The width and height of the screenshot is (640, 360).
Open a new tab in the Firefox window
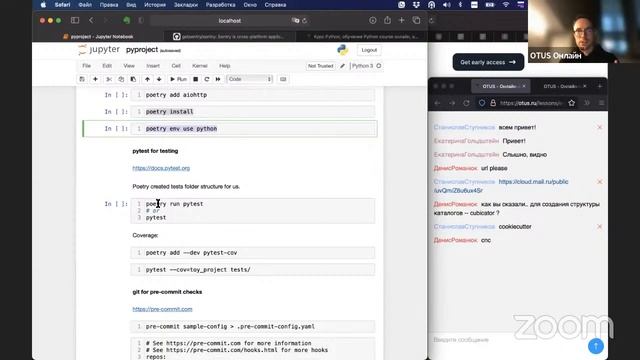[x=600, y=86]
